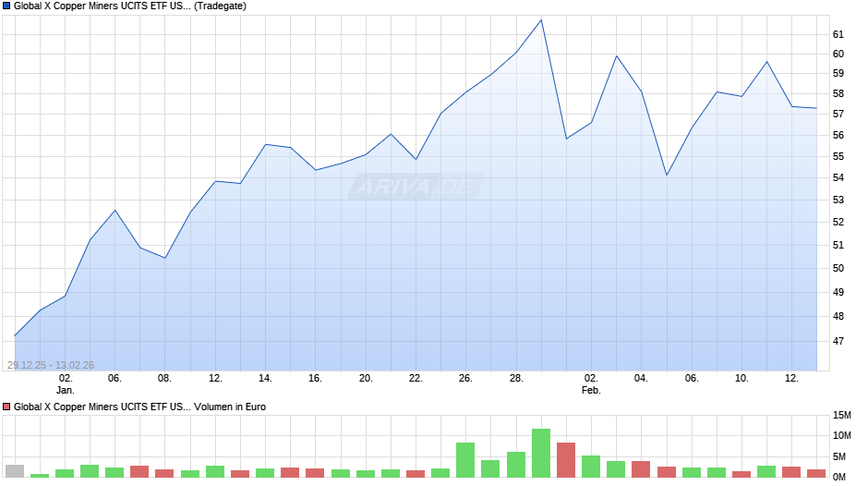Click the gray volume bar
This screenshot has width=868, height=486.
[x=15, y=471]
